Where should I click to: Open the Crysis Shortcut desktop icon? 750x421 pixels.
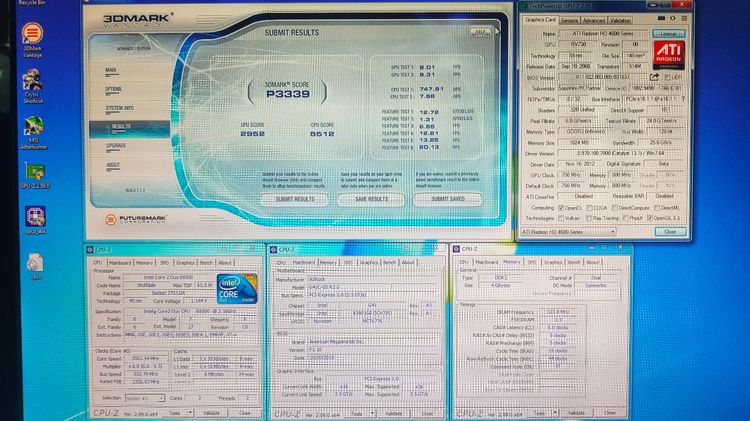tap(33, 86)
